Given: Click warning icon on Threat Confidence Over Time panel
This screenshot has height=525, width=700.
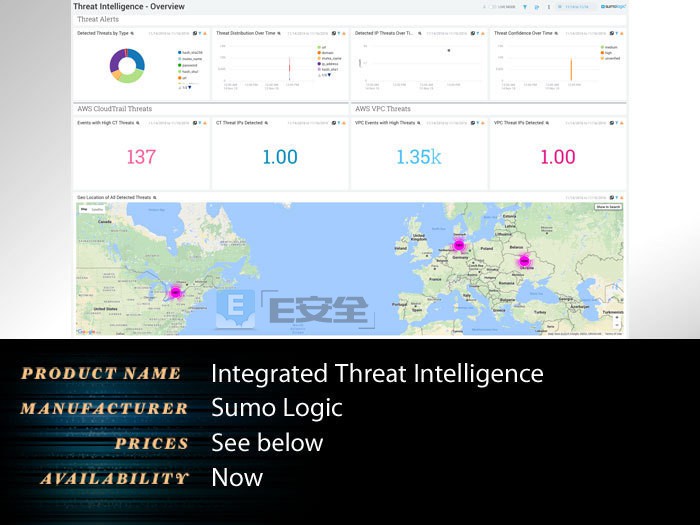Looking at the screenshot, I should tap(622, 33).
